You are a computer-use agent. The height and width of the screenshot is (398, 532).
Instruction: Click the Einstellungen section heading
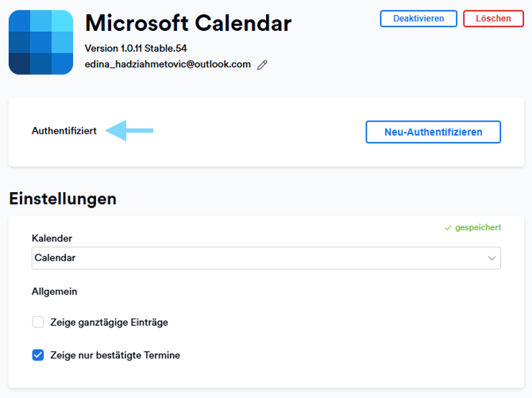(63, 199)
